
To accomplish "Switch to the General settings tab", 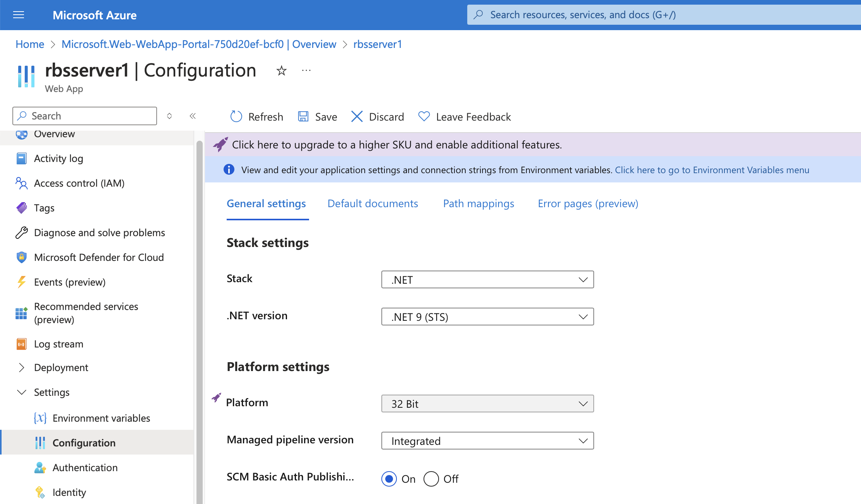I will tap(266, 204).
